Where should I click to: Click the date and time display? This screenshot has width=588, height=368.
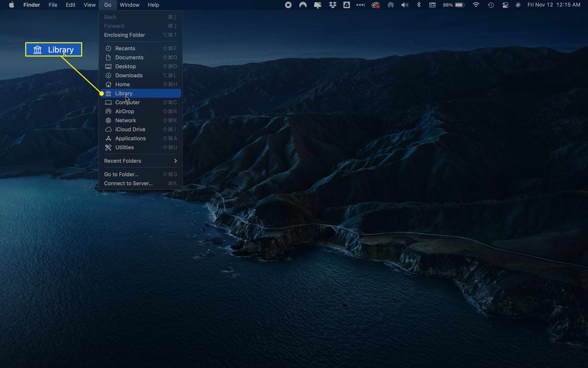pyautogui.click(x=554, y=5)
